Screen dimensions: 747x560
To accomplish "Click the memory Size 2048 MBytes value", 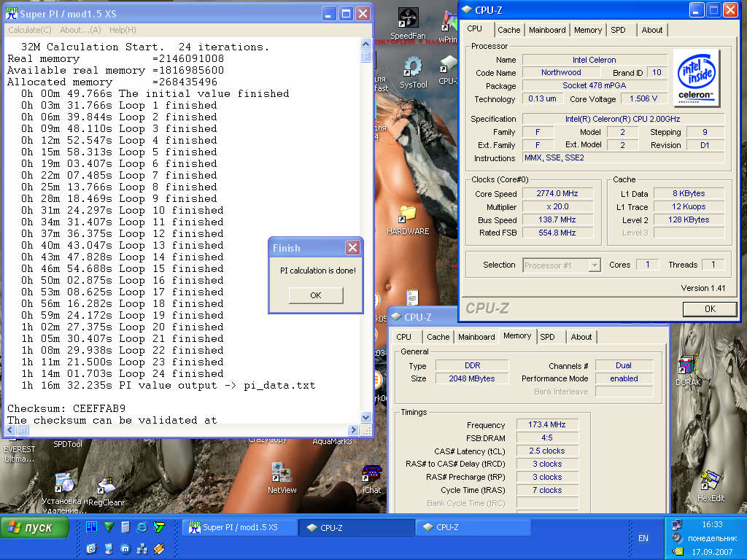I will click(472, 378).
